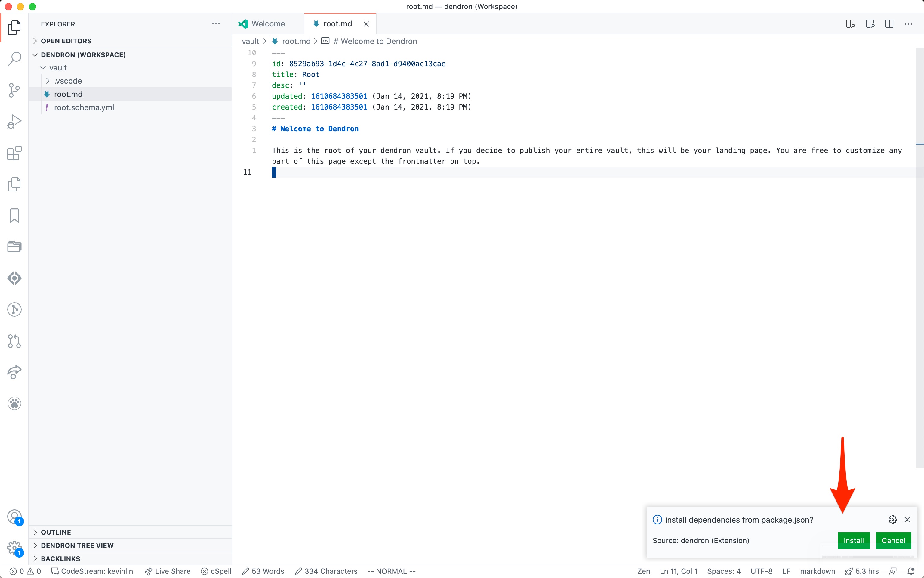Image resolution: width=924 pixels, height=578 pixels.
Task: Switch to the Welcome tab
Action: pos(268,24)
